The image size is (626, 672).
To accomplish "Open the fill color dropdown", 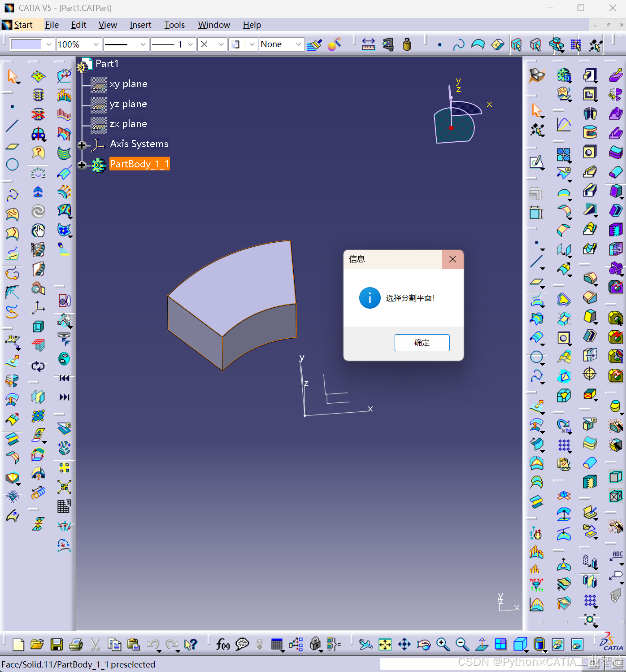I will pyautogui.click(x=48, y=44).
